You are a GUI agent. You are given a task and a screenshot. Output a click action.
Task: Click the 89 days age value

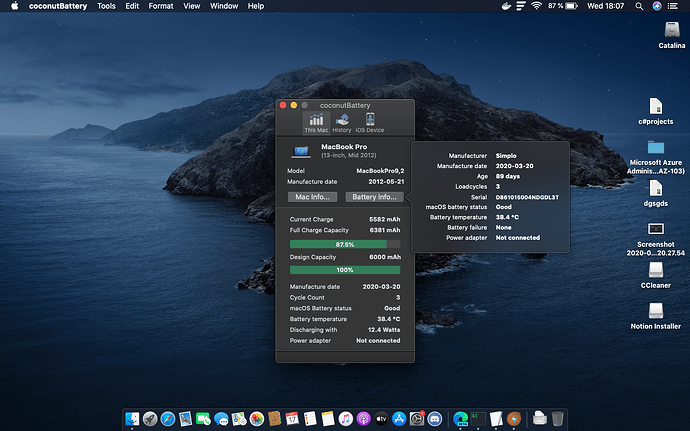pyautogui.click(x=507, y=176)
